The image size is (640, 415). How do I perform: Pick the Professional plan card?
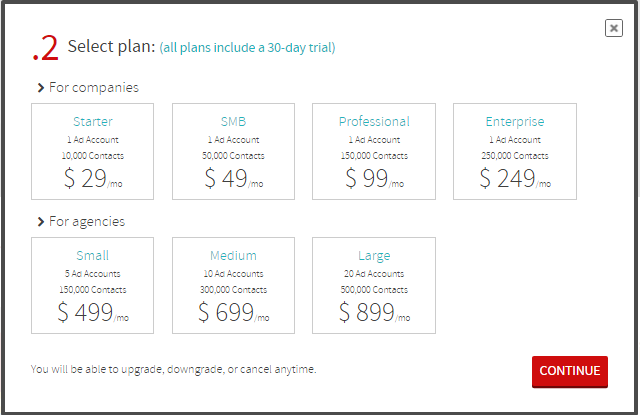pyautogui.click(x=374, y=150)
